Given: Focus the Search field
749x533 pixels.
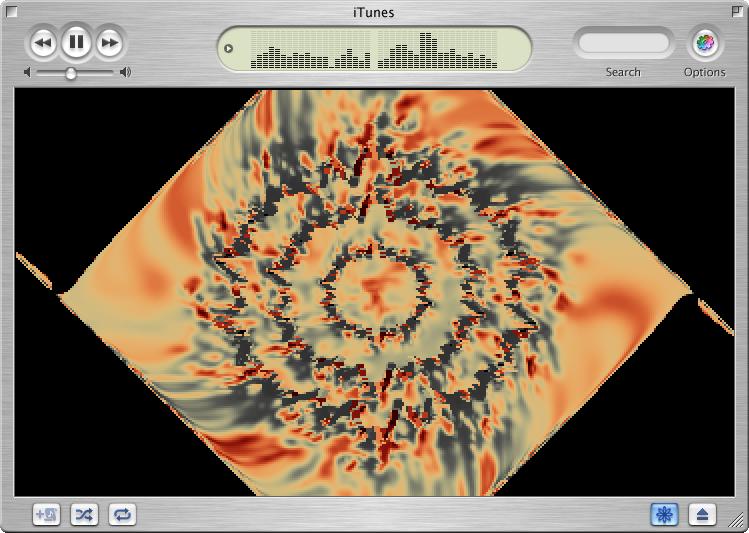Looking at the screenshot, I should click(x=624, y=43).
